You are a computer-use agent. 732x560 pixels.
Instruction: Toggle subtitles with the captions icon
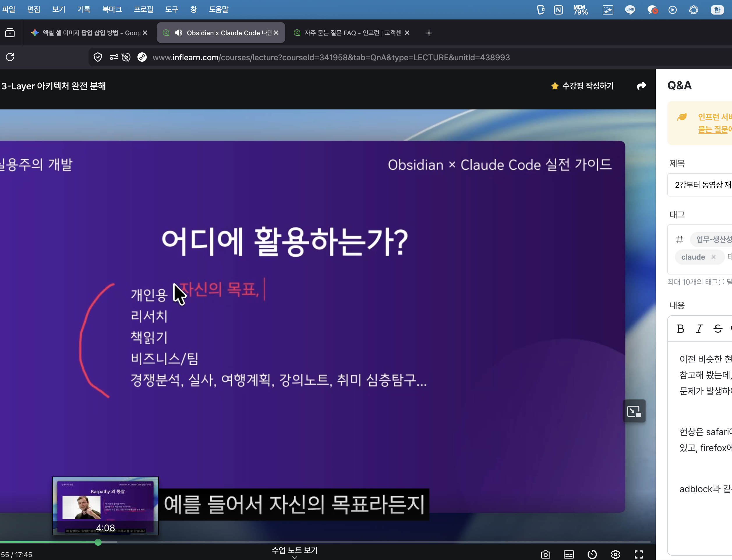pyautogui.click(x=569, y=554)
